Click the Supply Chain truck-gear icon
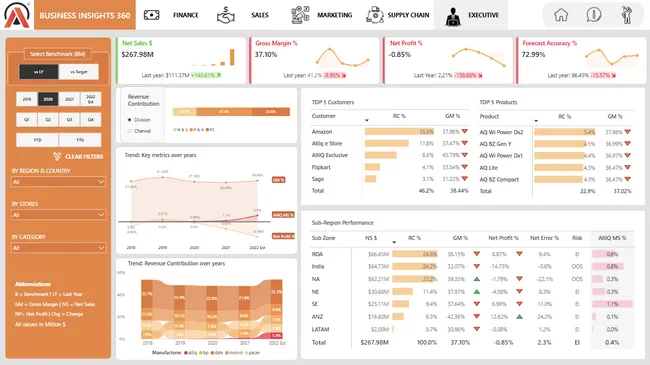650x365 pixels. coord(374,15)
